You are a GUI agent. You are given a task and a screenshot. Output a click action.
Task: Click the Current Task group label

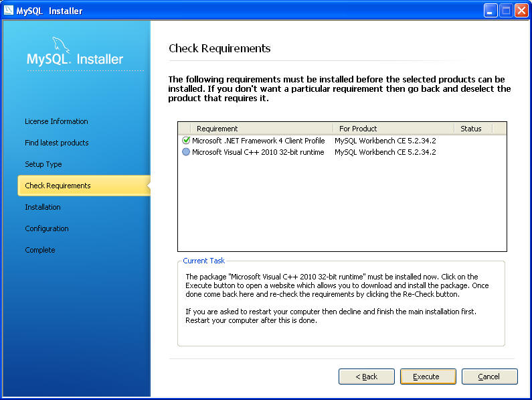coord(203,261)
